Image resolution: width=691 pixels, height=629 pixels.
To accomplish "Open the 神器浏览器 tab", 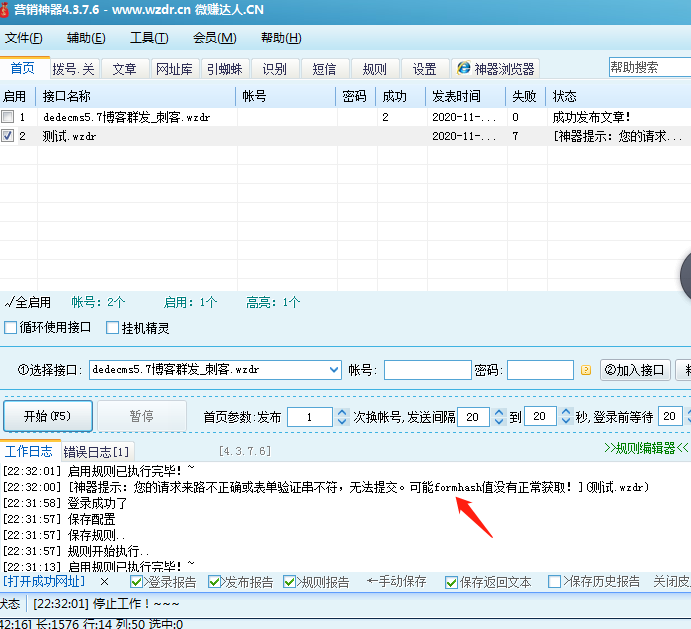I will point(495,69).
